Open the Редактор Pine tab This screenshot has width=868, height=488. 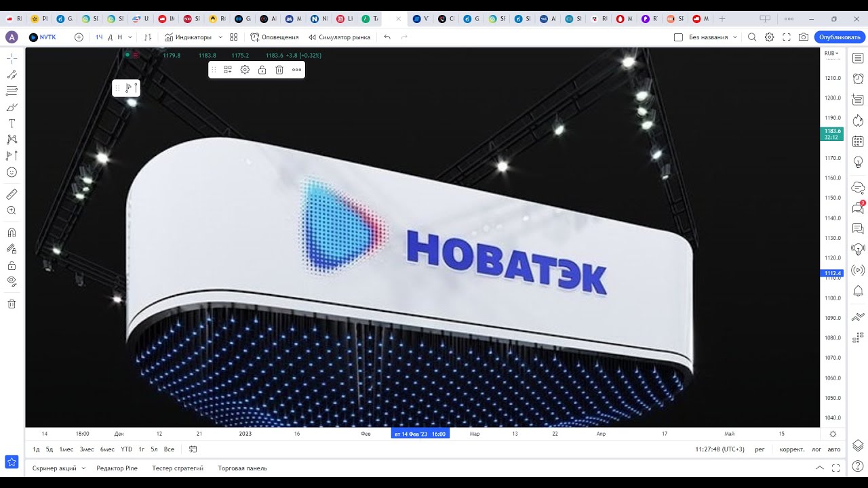(117, 468)
